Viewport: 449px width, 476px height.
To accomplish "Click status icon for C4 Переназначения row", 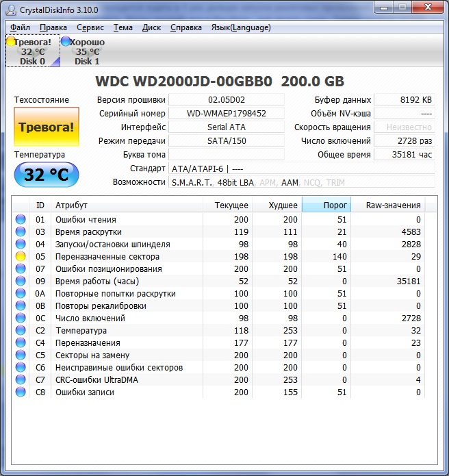I will (21, 342).
